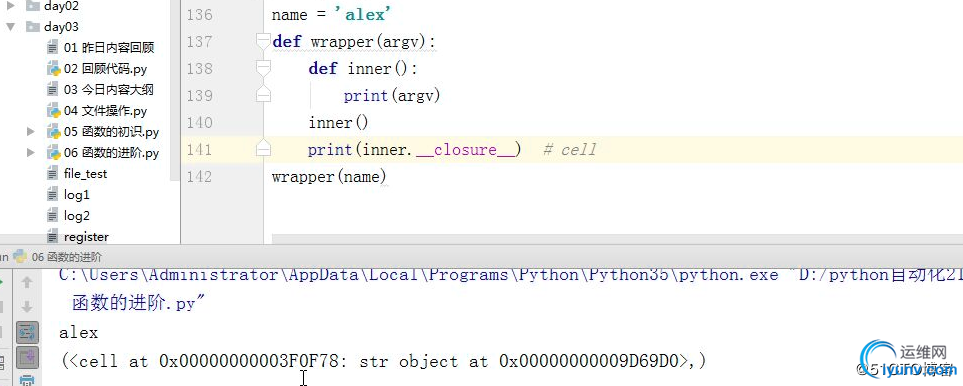963x386 pixels.
Task: Click the day02 folder icon
Action: [33, 7]
